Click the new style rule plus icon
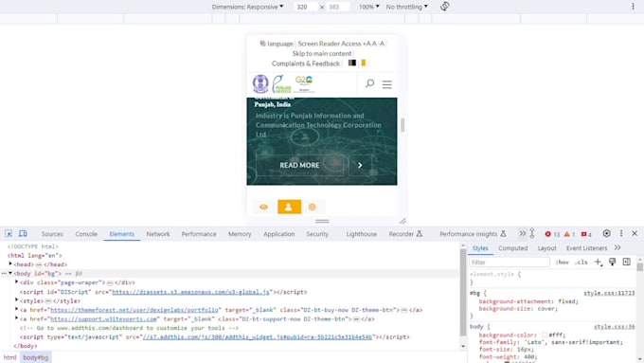 pos(598,263)
